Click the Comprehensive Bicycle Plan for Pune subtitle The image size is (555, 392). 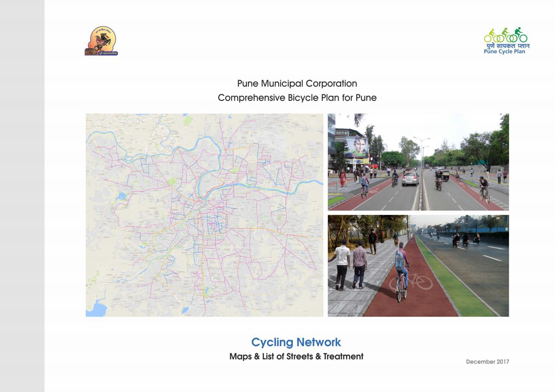298,98
